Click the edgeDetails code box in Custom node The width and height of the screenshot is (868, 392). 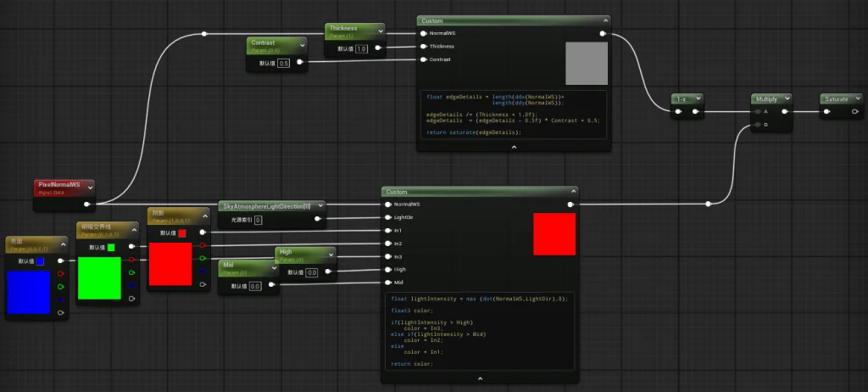[x=514, y=115]
